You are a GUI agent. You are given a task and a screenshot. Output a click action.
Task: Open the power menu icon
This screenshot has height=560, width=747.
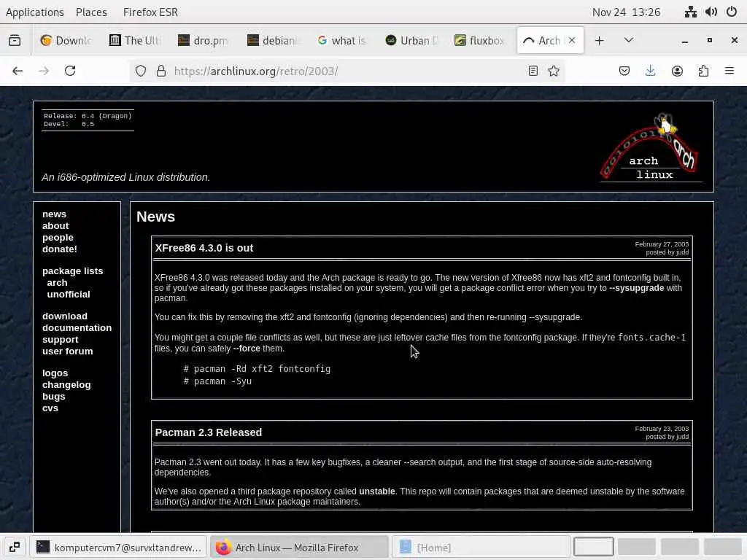(732, 12)
